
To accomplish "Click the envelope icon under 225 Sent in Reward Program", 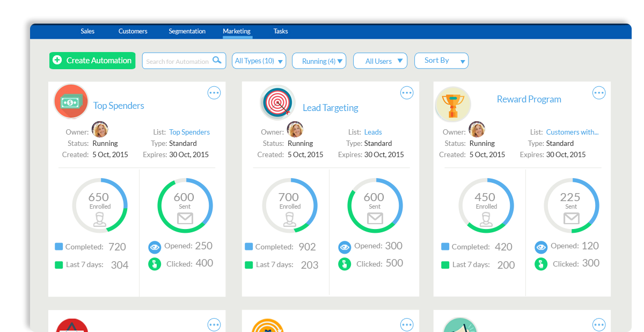I will click(571, 218).
